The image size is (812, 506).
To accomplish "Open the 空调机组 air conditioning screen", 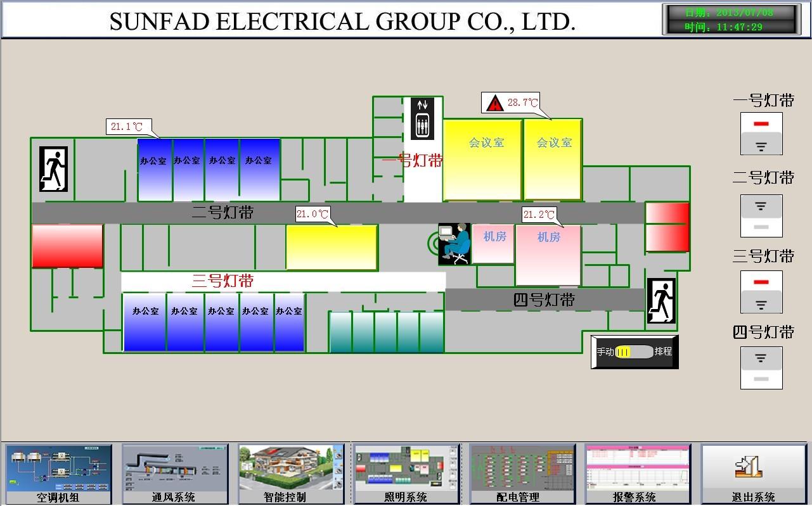I will [x=58, y=474].
